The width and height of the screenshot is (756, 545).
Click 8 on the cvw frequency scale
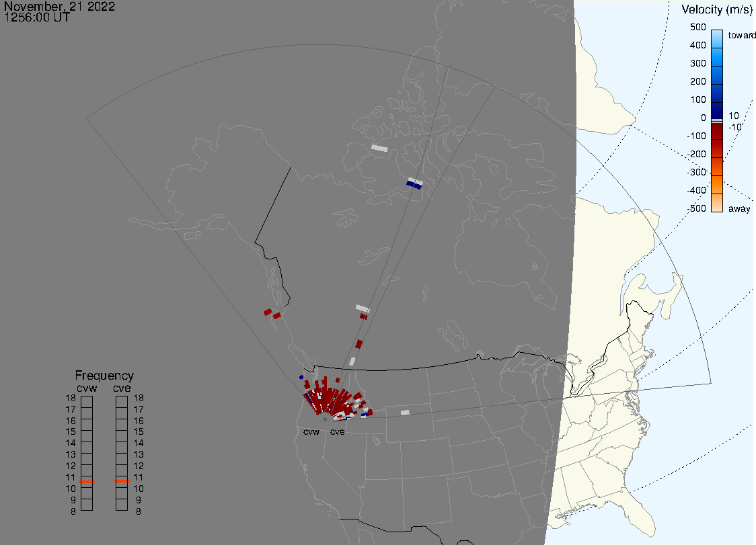tap(73, 512)
